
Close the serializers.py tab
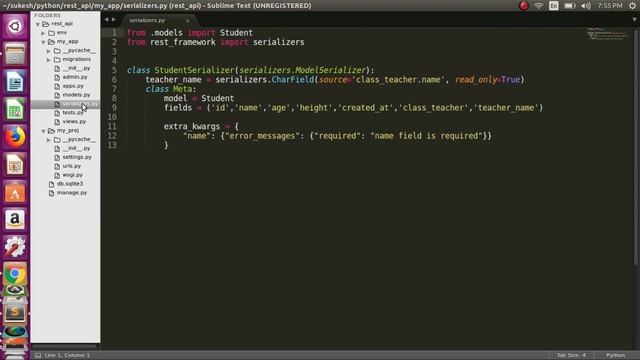(x=187, y=20)
